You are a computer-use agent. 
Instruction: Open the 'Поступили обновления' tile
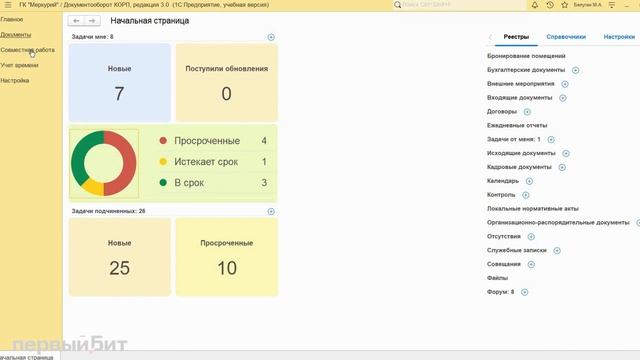coord(227,83)
